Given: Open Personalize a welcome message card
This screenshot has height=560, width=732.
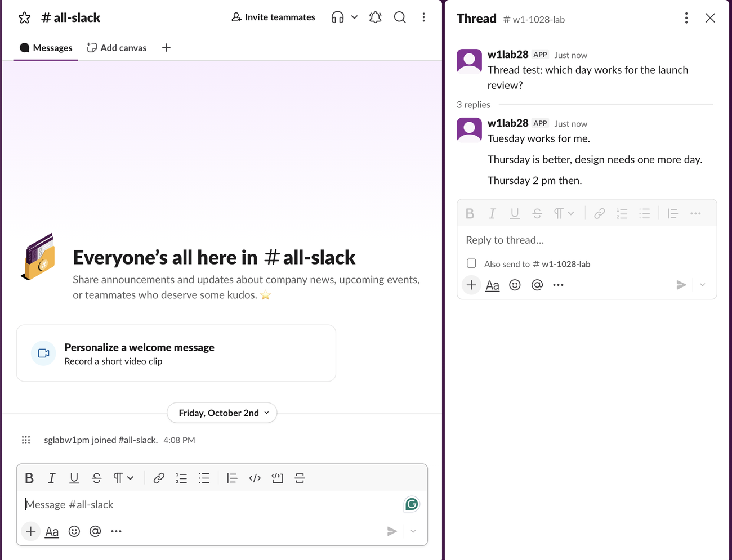Looking at the screenshot, I should pos(176,353).
